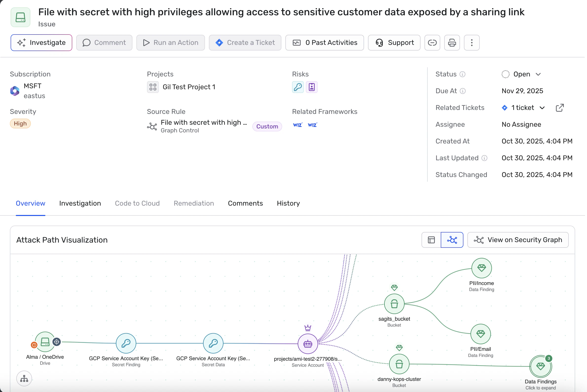The width and height of the screenshot is (587, 392).
Task: Open the three-dot more options menu
Action: [x=472, y=43]
